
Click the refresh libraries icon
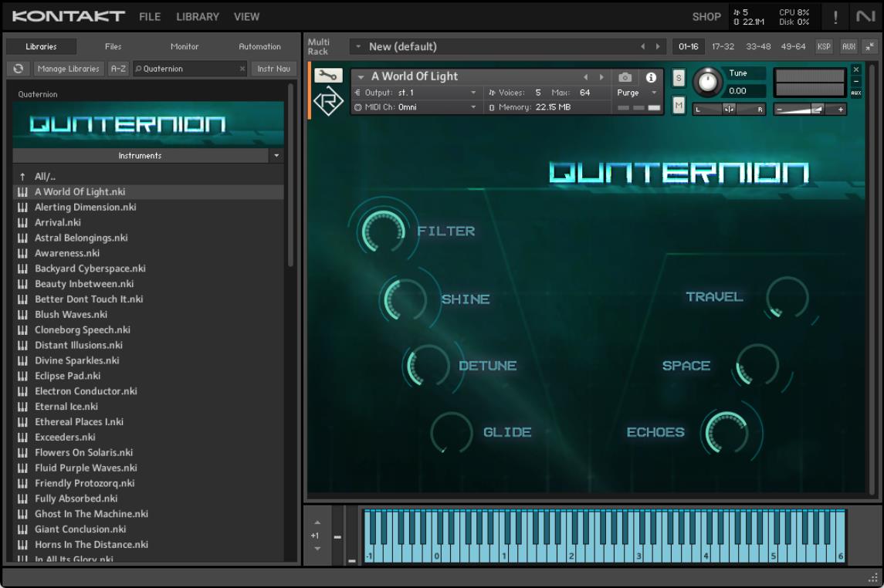click(x=17, y=69)
